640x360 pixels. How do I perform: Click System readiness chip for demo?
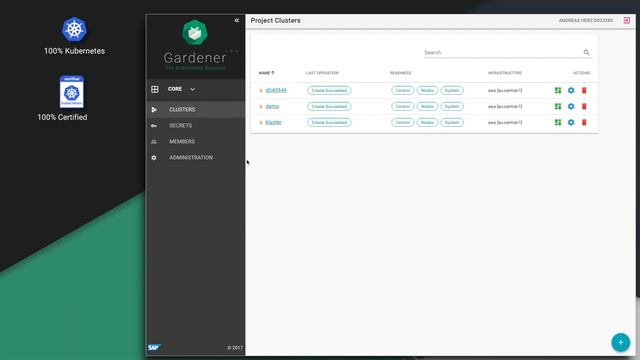click(452, 106)
